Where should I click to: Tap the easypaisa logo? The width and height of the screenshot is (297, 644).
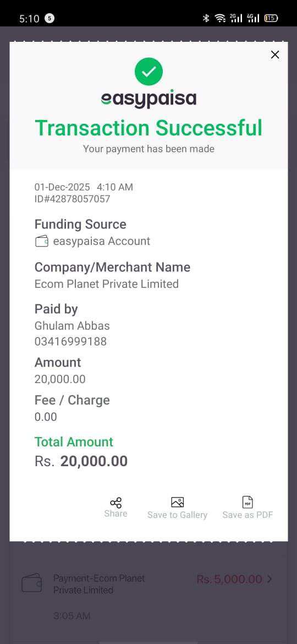[148, 100]
